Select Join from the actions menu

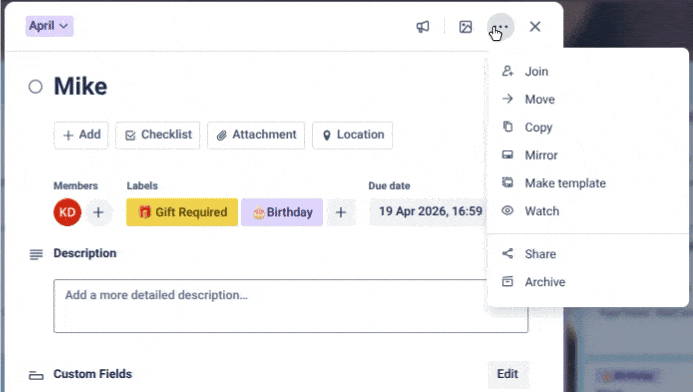pos(588,72)
